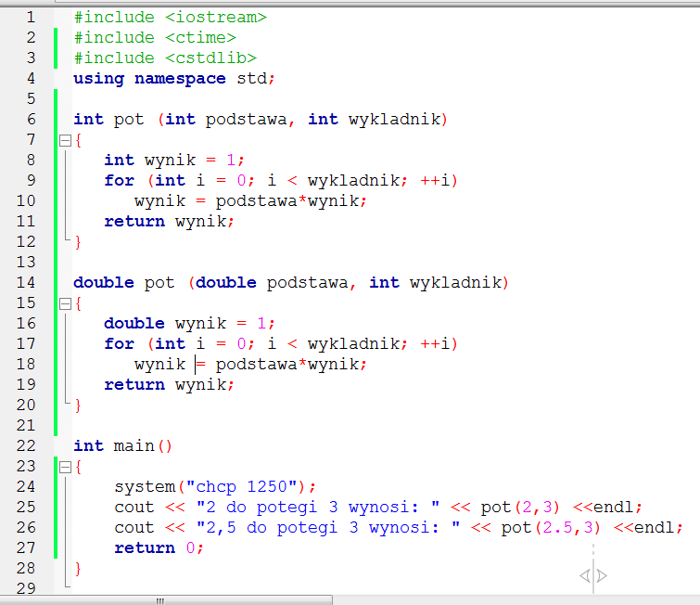Click the 'using namespace std;' line
Screen dimensions: 700x605
[x=174, y=79]
